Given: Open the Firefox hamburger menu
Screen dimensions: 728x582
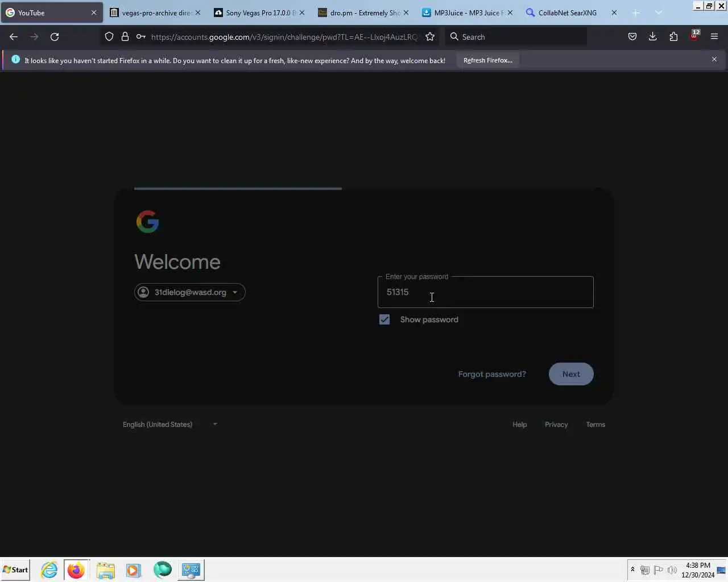Looking at the screenshot, I should [x=714, y=37].
